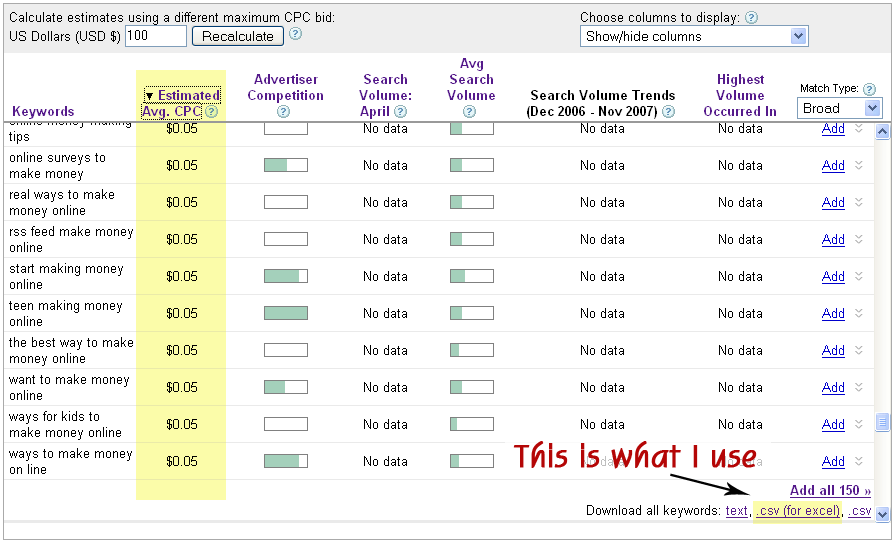Download keywords as .csv (for excel)
Viewport: 894px width, 542px height.
tap(798, 511)
